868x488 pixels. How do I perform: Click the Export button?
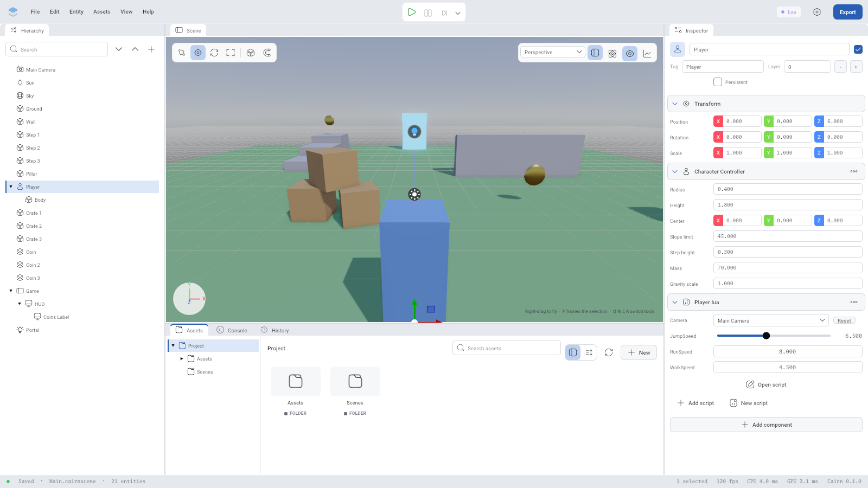click(847, 12)
